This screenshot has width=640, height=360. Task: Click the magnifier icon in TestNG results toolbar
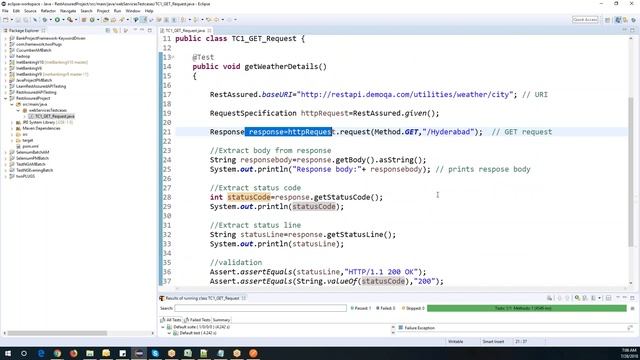pyautogui.click(x=577, y=298)
